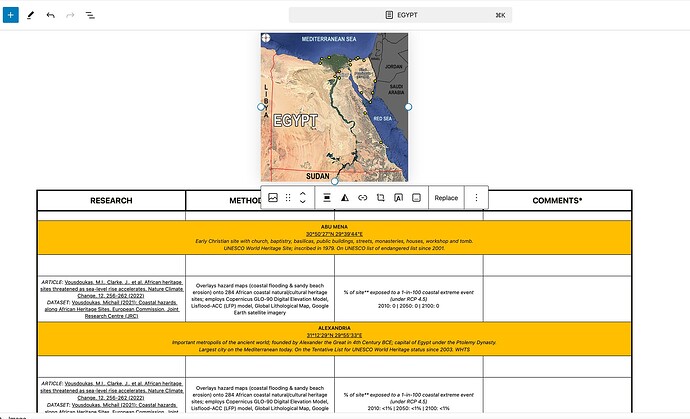Move the image block down
690x419 pixels.
point(303,202)
